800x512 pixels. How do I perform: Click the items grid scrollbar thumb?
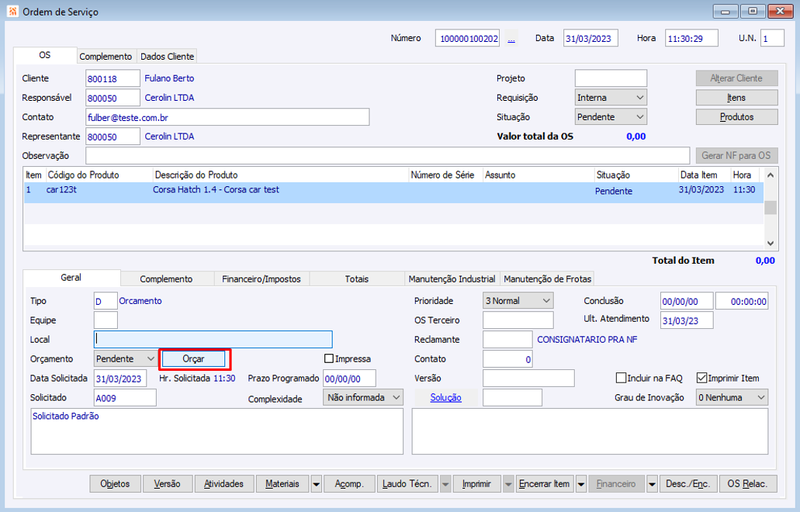770,207
